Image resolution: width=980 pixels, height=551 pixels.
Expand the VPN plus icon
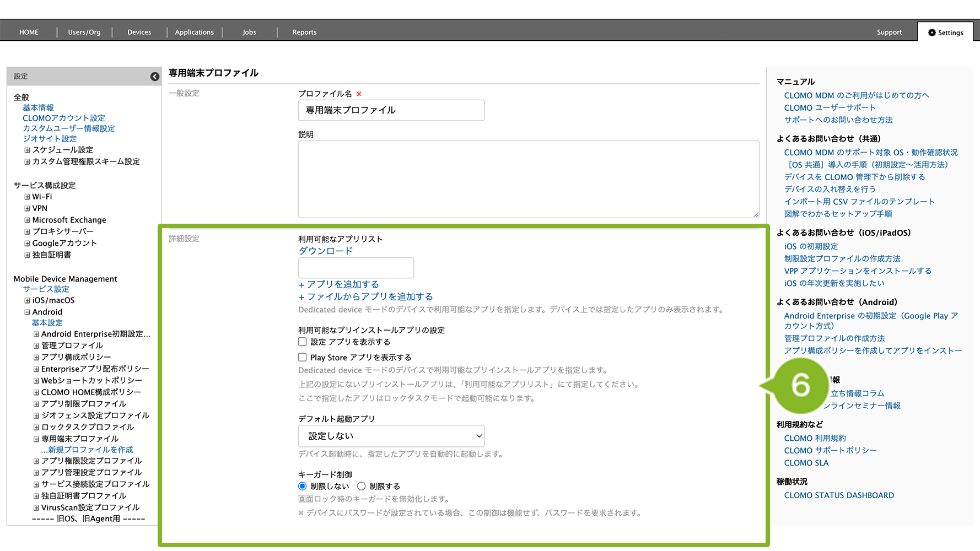(x=27, y=208)
